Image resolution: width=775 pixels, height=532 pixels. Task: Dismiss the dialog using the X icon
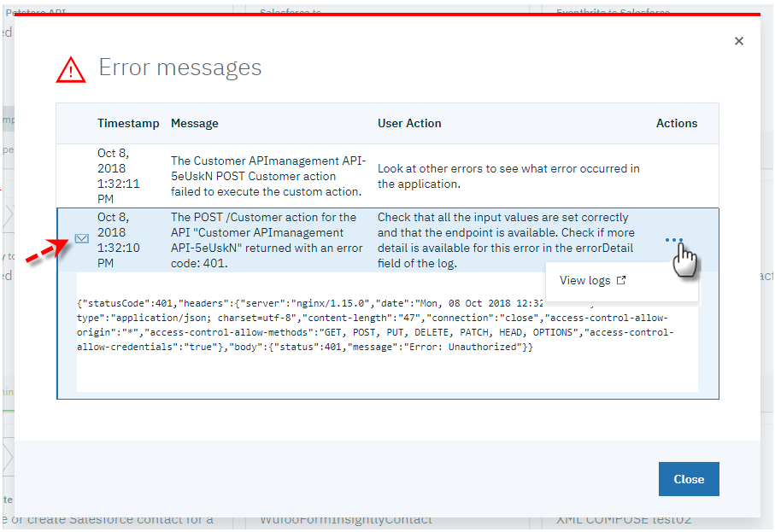point(738,40)
